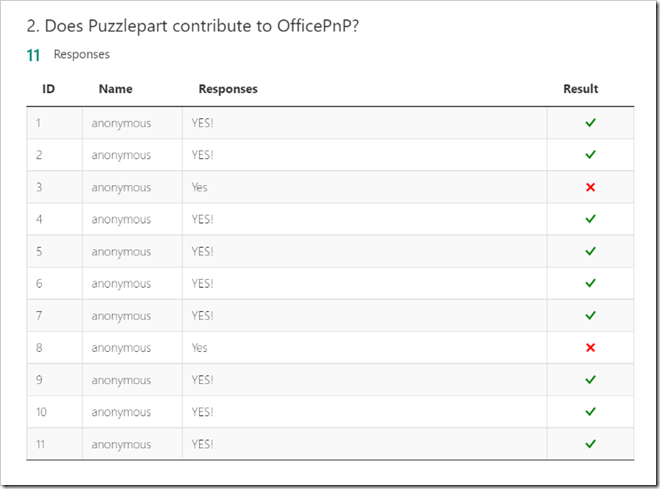660x489 pixels.
Task: Click the Name column header
Action: coord(115,89)
